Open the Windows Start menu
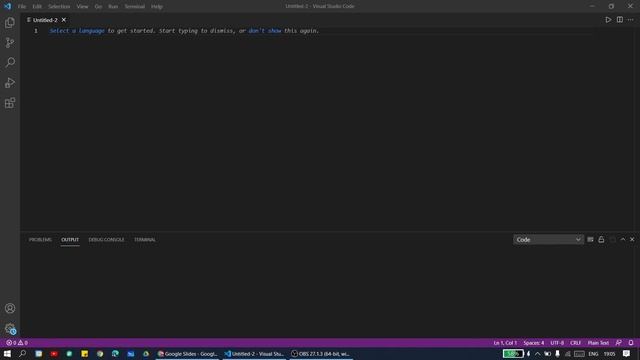 (7, 354)
